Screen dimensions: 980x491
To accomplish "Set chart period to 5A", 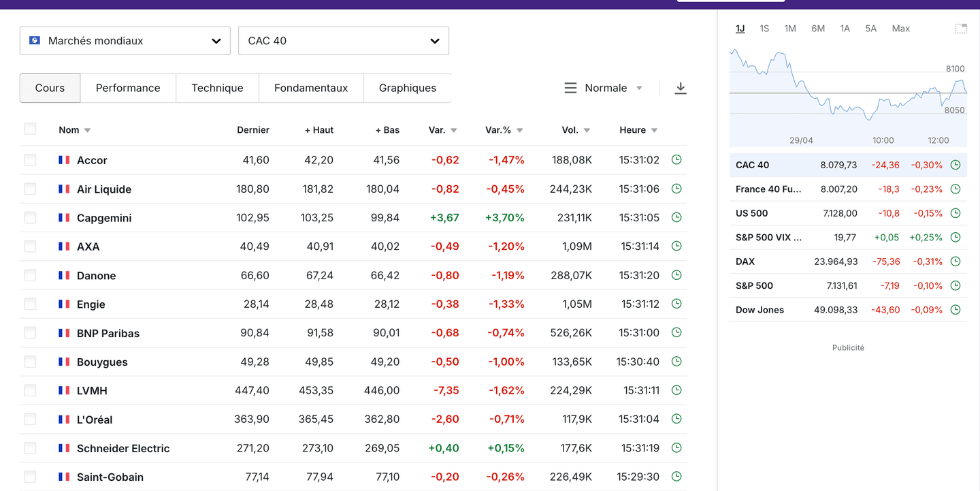I will [x=870, y=29].
